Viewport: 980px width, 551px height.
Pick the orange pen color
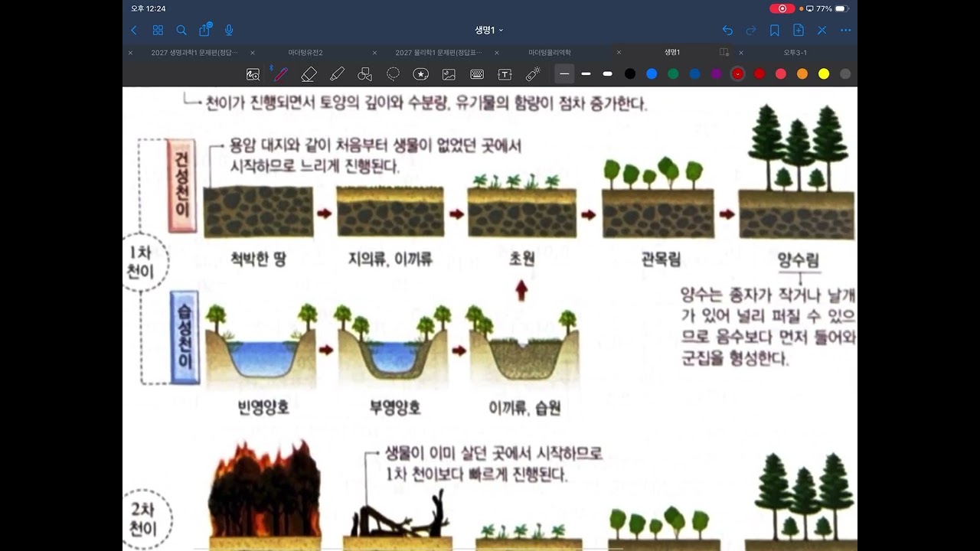click(802, 74)
